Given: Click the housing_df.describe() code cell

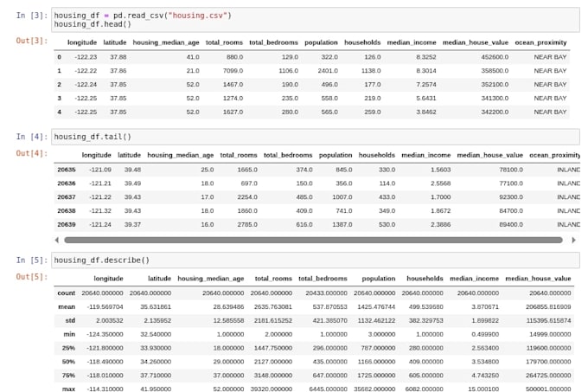Looking at the screenshot, I should coord(316,260).
